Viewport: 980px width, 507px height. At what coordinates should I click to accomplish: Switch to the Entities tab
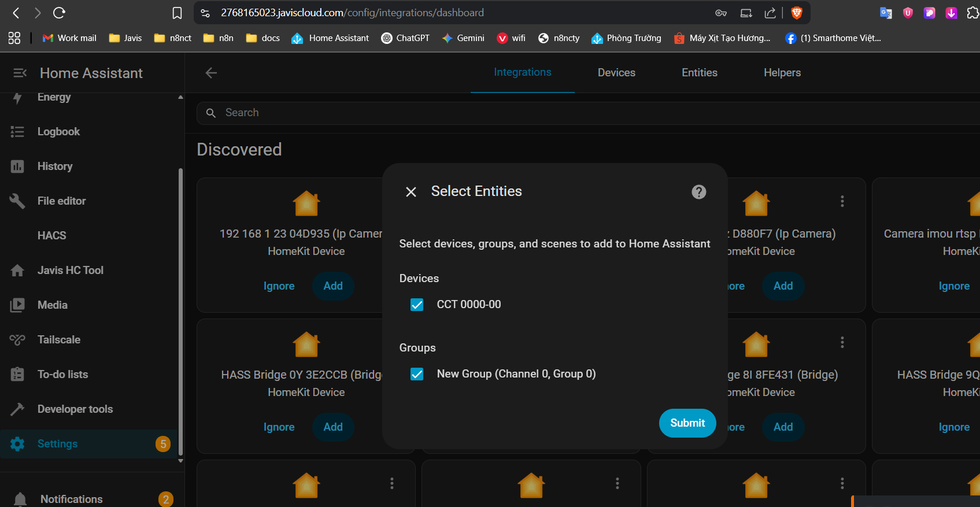pos(699,73)
